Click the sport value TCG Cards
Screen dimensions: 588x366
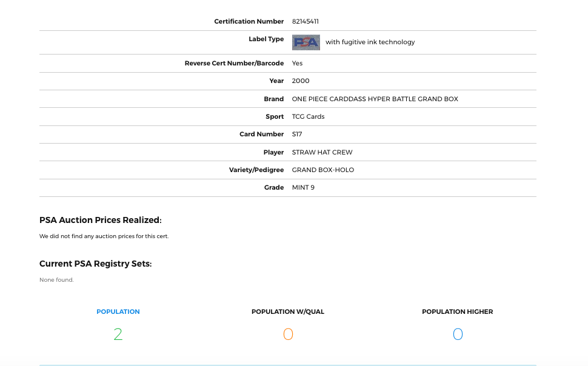309,116
